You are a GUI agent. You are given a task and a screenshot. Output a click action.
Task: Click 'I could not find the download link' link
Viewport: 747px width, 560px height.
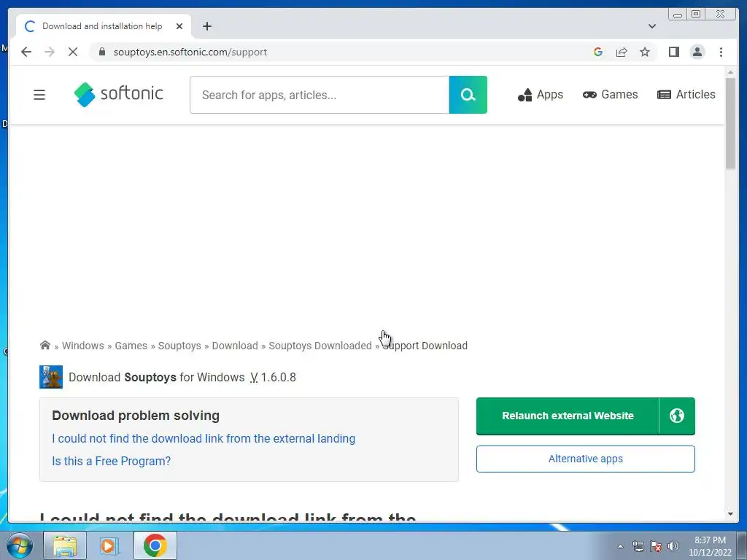pos(204,438)
